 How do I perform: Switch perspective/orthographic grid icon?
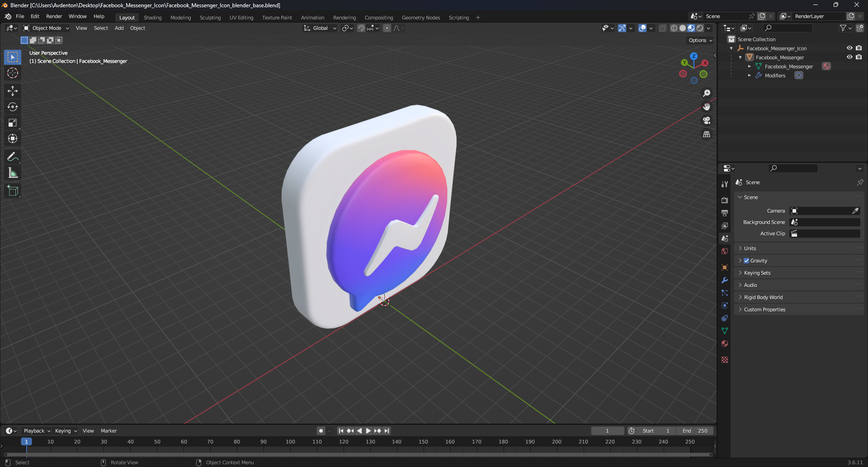click(x=707, y=134)
